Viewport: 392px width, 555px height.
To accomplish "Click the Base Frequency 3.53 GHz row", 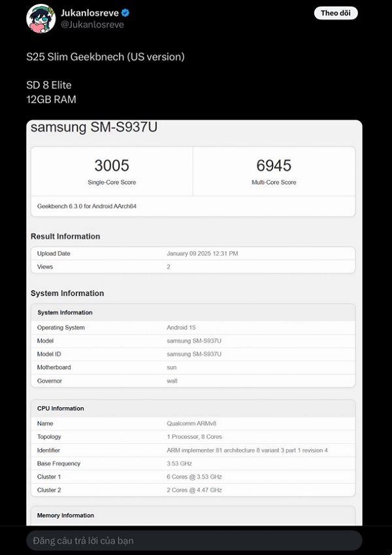I will 193,463.
